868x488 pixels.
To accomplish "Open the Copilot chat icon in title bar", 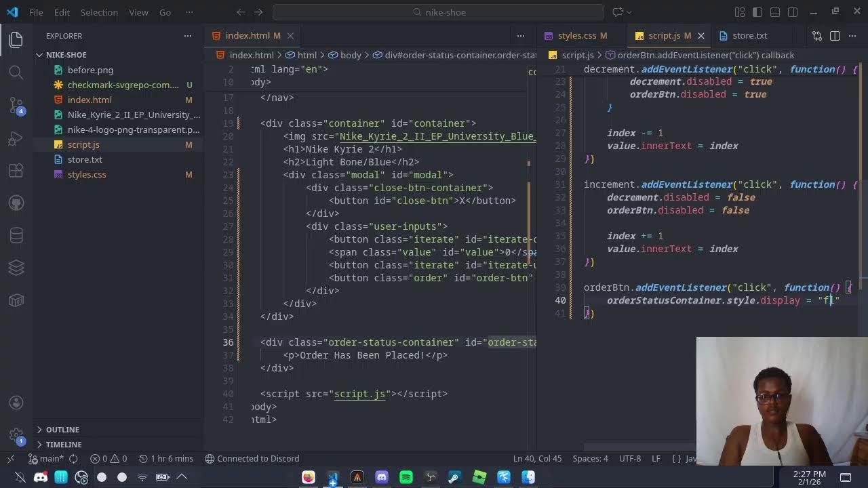I will pyautogui.click(x=617, y=12).
